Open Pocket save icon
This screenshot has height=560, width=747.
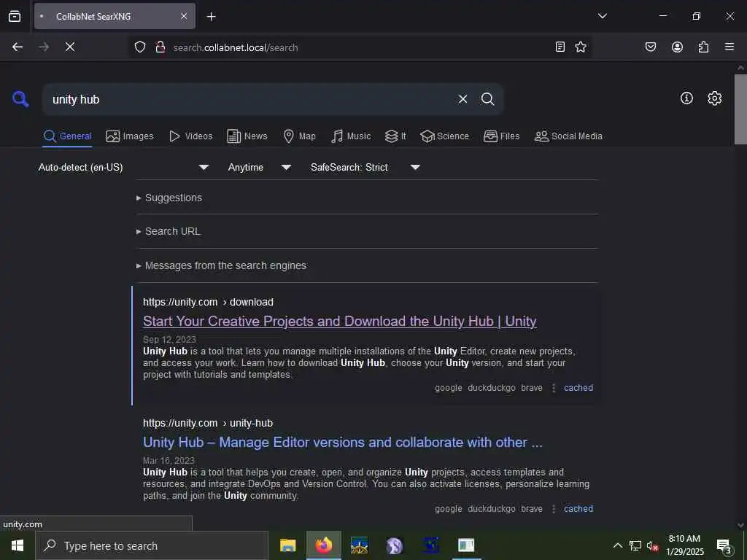650,47
